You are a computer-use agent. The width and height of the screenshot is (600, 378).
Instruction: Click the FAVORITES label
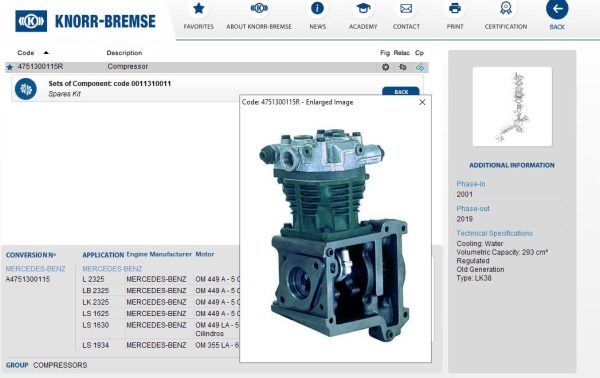click(199, 27)
